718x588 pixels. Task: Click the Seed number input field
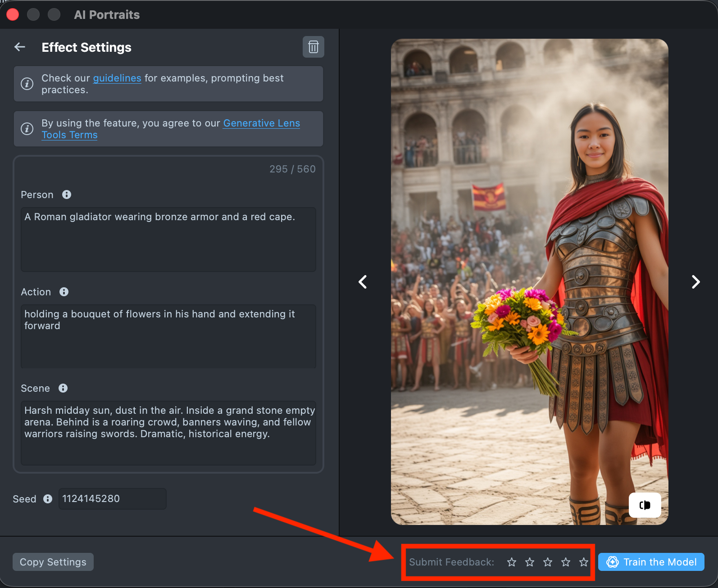112,499
